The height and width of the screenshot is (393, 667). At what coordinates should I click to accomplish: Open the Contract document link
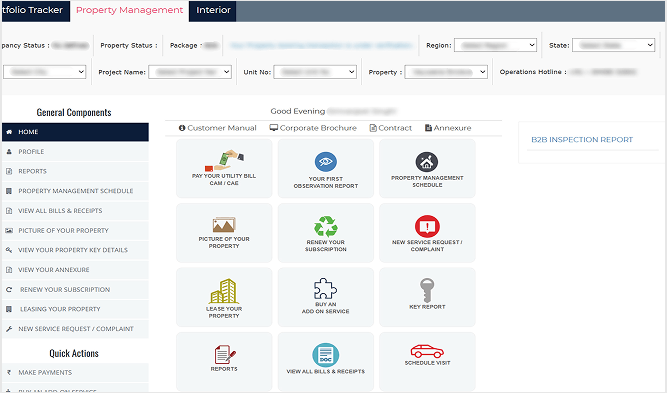point(391,128)
